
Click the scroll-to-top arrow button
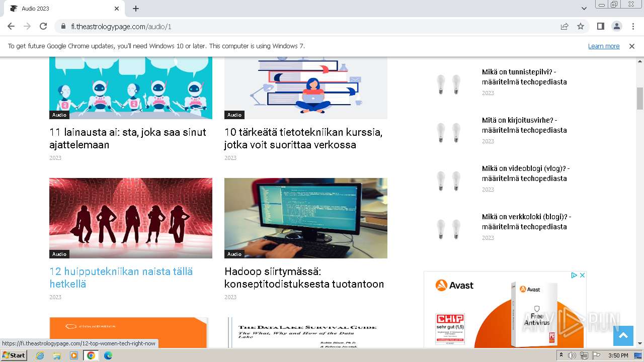(623, 336)
